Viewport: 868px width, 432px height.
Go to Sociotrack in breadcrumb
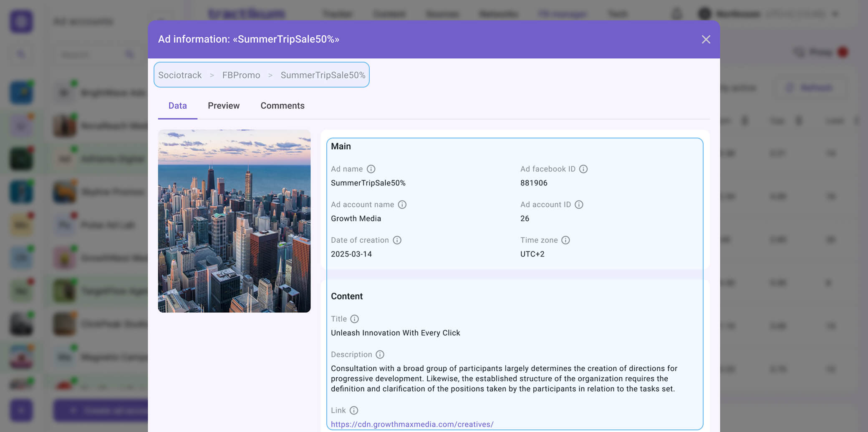180,75
